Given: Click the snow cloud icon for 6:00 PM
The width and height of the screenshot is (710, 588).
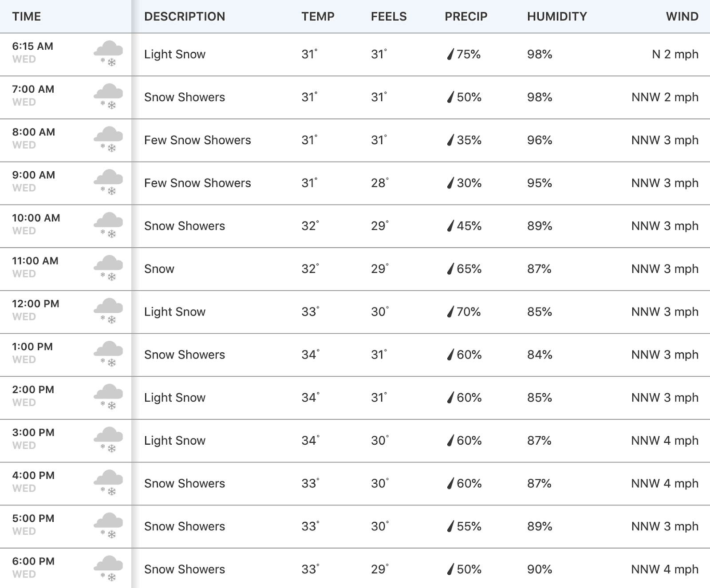Looking at the screenshot, I should 108,568.
